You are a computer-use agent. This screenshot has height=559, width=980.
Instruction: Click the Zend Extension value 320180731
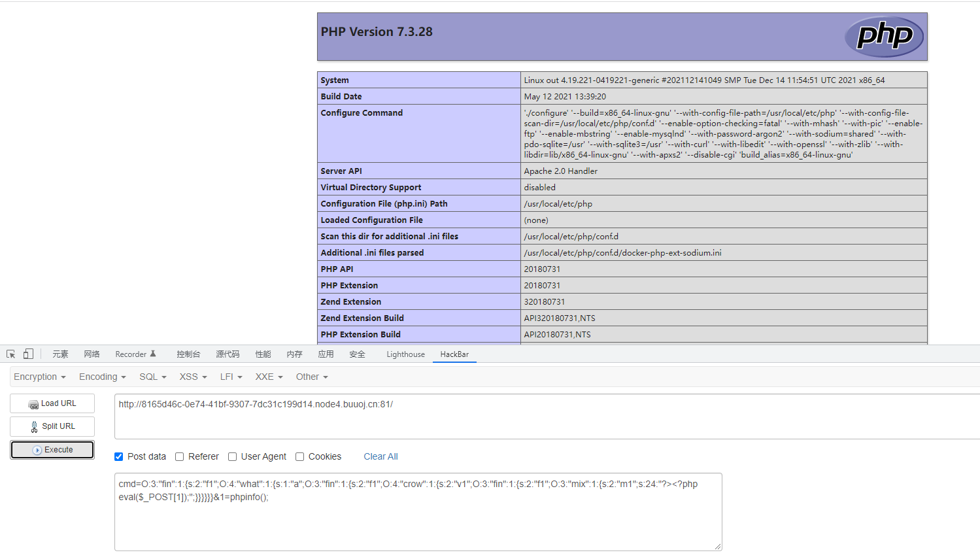[544, 301]
